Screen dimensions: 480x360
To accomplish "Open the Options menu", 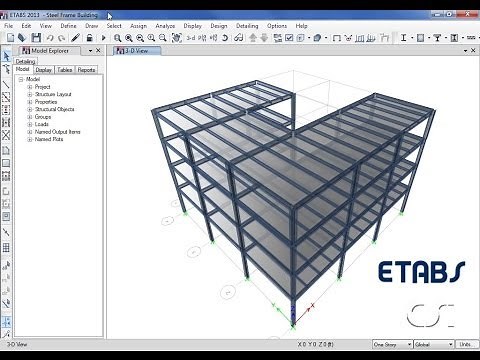I will point(277,26).
